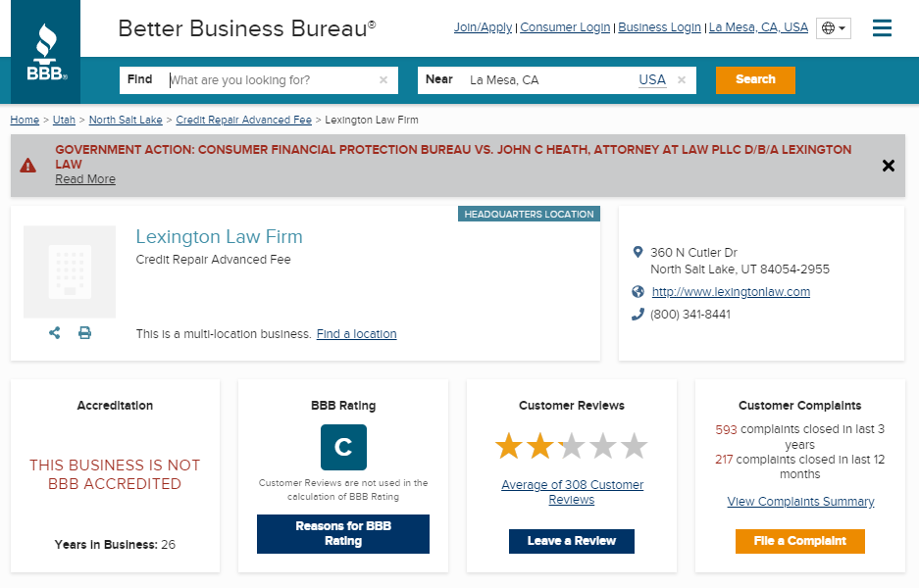The width and height of the screenshot is (919, 588).
Task: Open the Business Login link
Action: [x=659, y=27]
